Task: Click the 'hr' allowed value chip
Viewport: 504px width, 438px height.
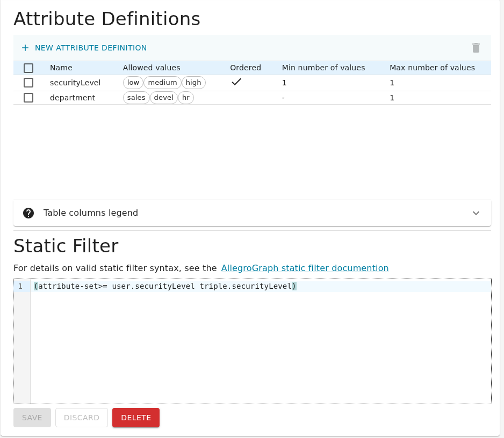Action: tap(186, 98)
